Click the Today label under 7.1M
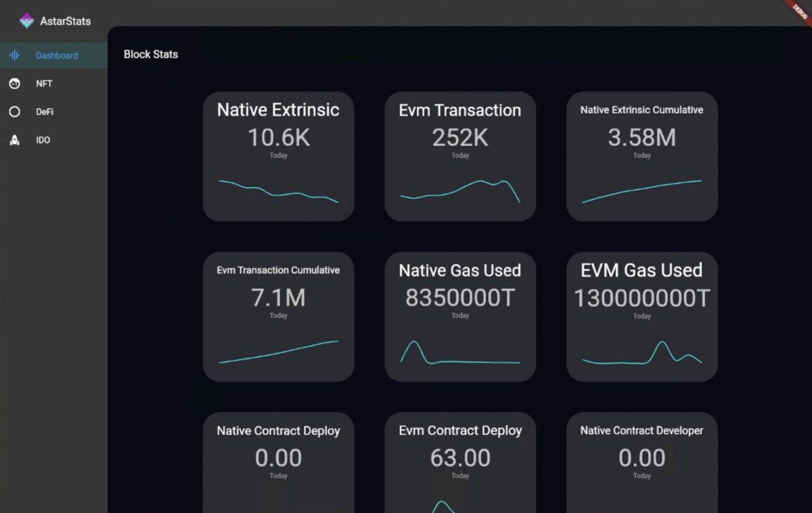Screen dimensions: 812x513 click(x=278, y=316)
